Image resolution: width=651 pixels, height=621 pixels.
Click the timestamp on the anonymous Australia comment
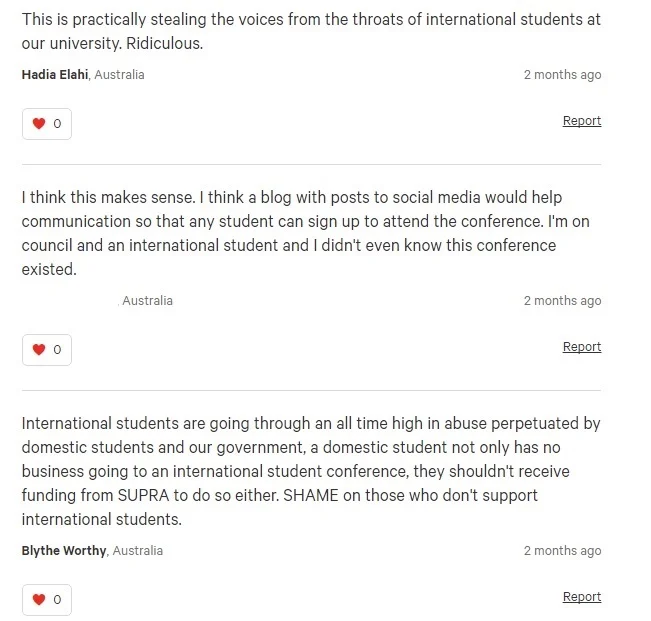click(x=562, y=301)
